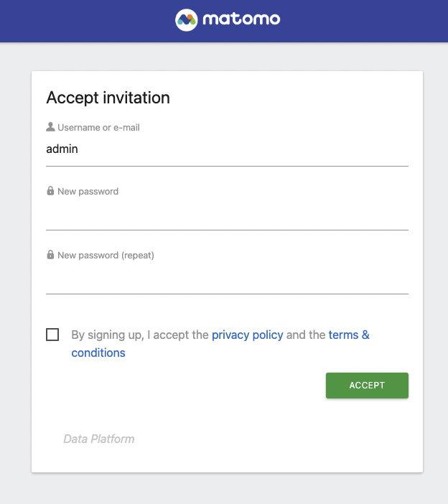
Task: Click the New password (repeat) label text
Action: [x=106, y=255]
